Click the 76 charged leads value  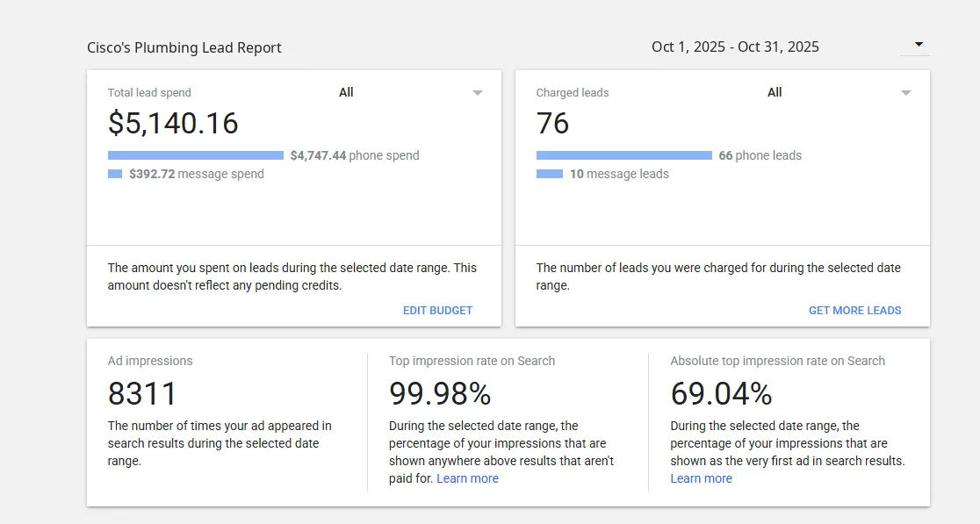pyautogui.click(x=552, y=123)
